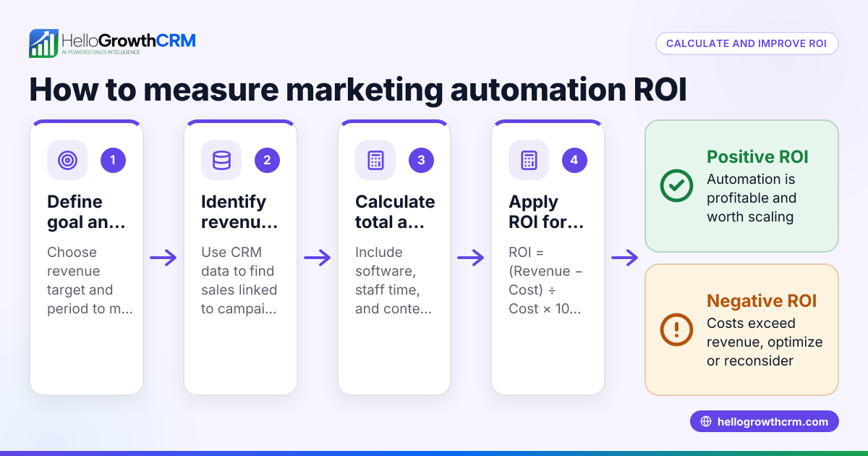Viewport: 868px width, 456px height.
Task: Click the HelloGrowthCRM bar chart logo icon
Action: pos(43,43)
